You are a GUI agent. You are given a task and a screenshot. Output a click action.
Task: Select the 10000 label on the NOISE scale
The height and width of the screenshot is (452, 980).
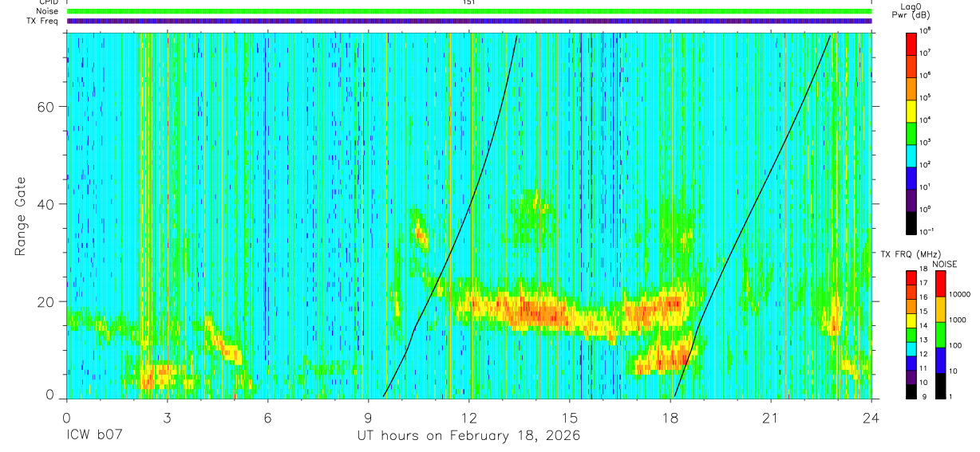[x=960, y=294]
